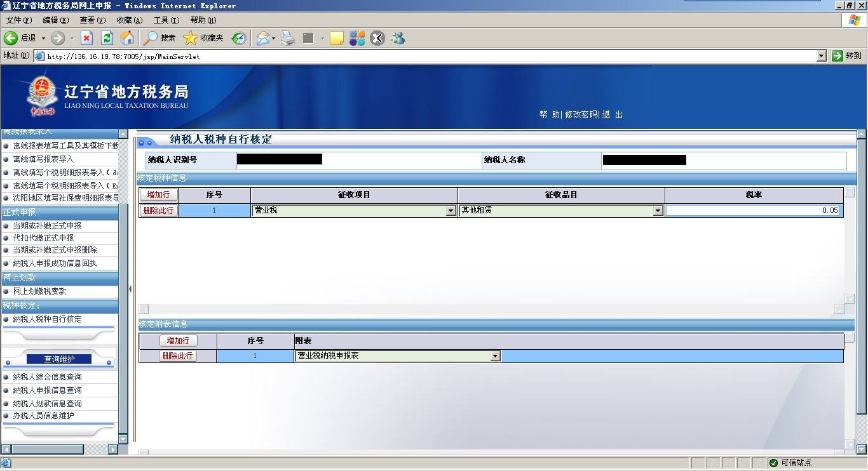This screenshot has height=471, width=868.
Task: Expand the 征收项目 dropdown showing 营业税
Action: pos(451,211)
